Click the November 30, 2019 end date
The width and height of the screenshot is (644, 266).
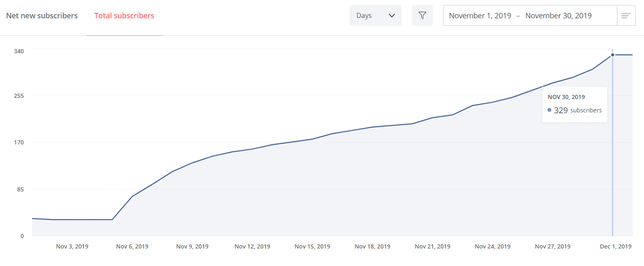[x=558, y=16]
